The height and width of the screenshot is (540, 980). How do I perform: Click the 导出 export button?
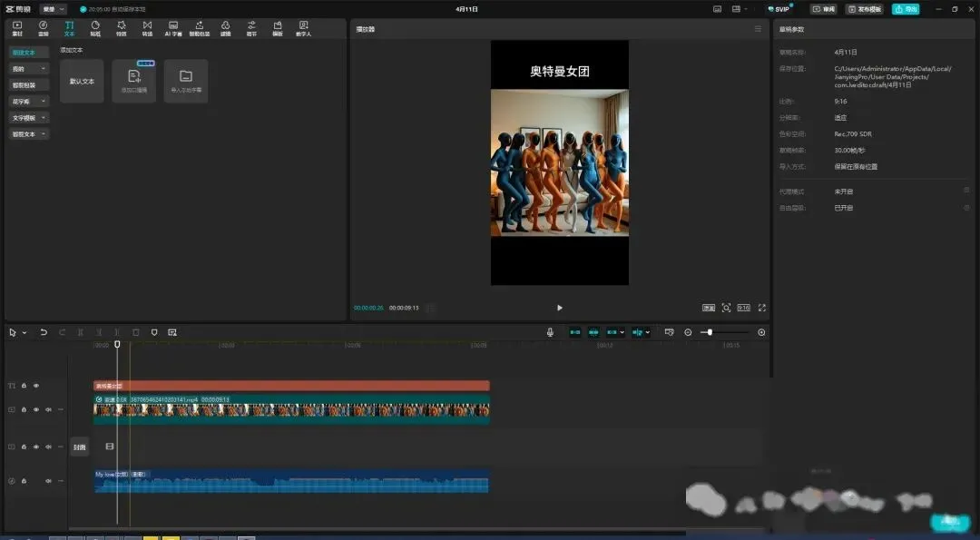tap(906, 9)
